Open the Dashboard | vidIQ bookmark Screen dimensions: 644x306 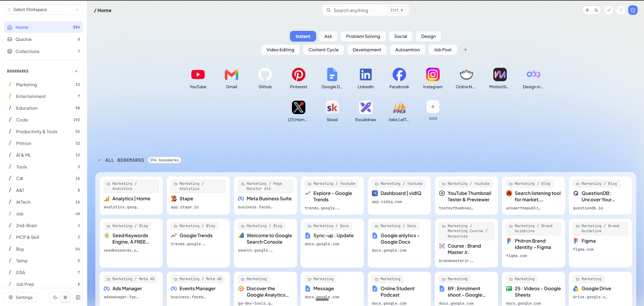coord(399,196)
